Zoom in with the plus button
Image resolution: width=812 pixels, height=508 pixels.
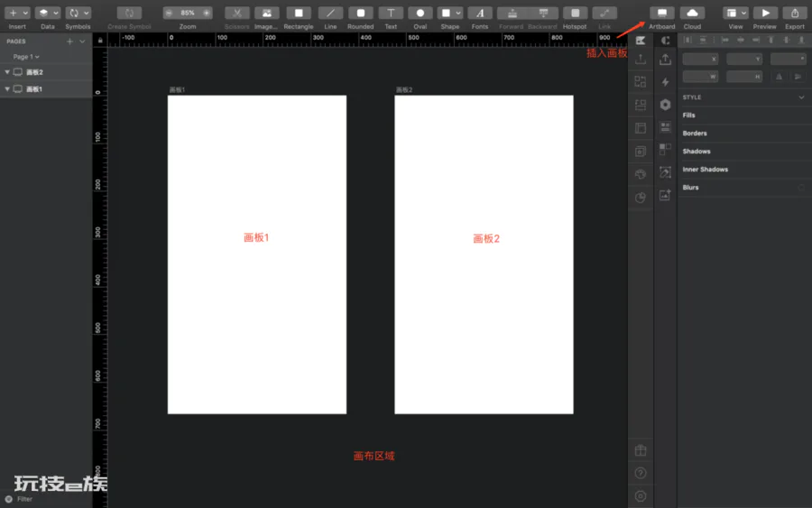click(x=206, y=13)
